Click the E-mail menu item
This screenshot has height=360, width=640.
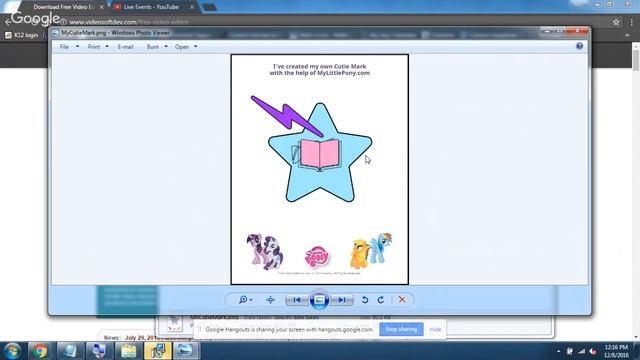tap(126, 47)
